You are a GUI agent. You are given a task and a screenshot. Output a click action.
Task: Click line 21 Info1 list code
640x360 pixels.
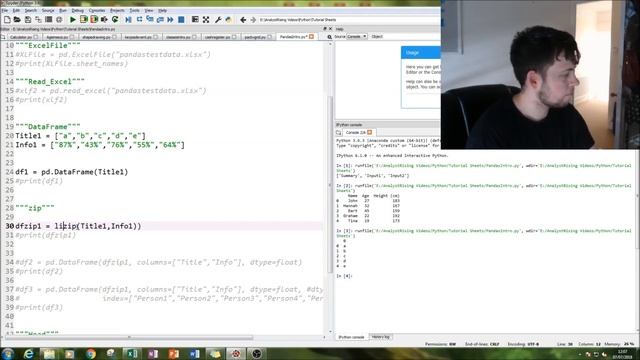[100, 145]
